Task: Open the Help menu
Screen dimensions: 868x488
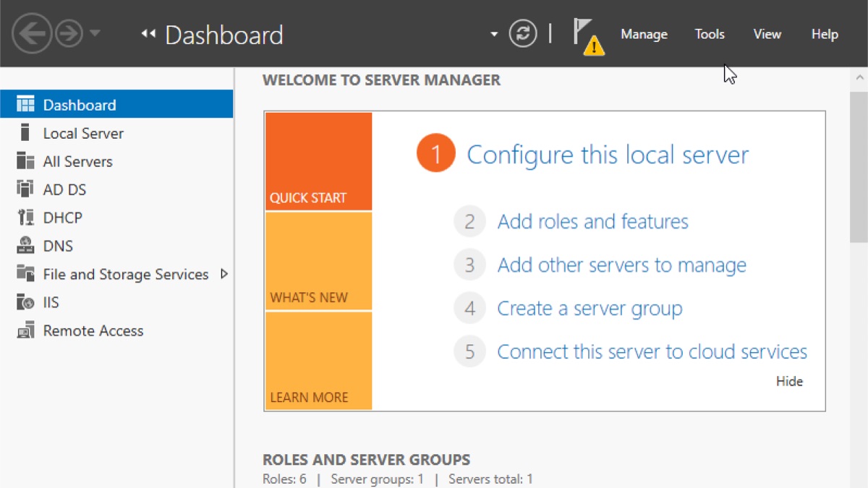Action: pyautogui.click(x=825, y=34)
